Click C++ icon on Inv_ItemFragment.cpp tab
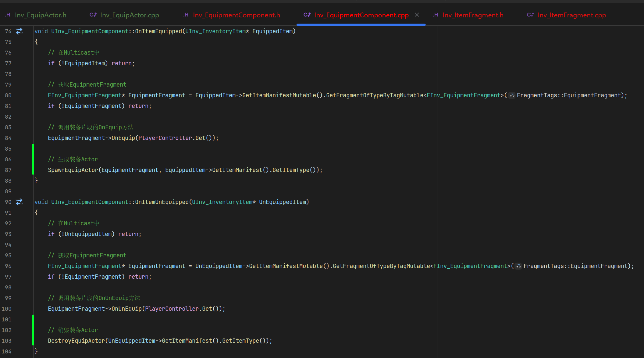Image resolution: width=644 pixels, height=358 pixels. pos(530,15)
